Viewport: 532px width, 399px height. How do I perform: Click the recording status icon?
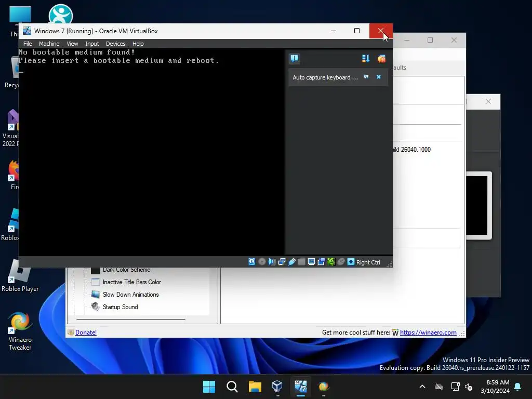(321, 262)
